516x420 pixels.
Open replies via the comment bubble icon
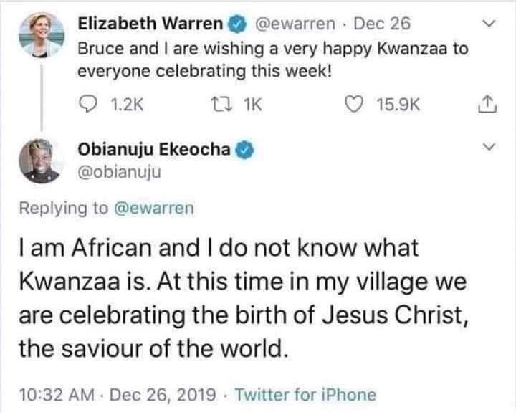88,105
